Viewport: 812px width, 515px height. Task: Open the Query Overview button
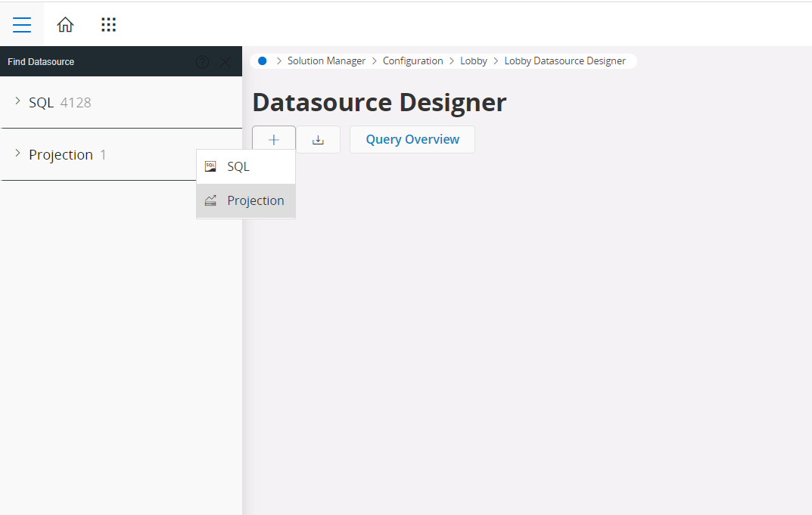[412, 140]
